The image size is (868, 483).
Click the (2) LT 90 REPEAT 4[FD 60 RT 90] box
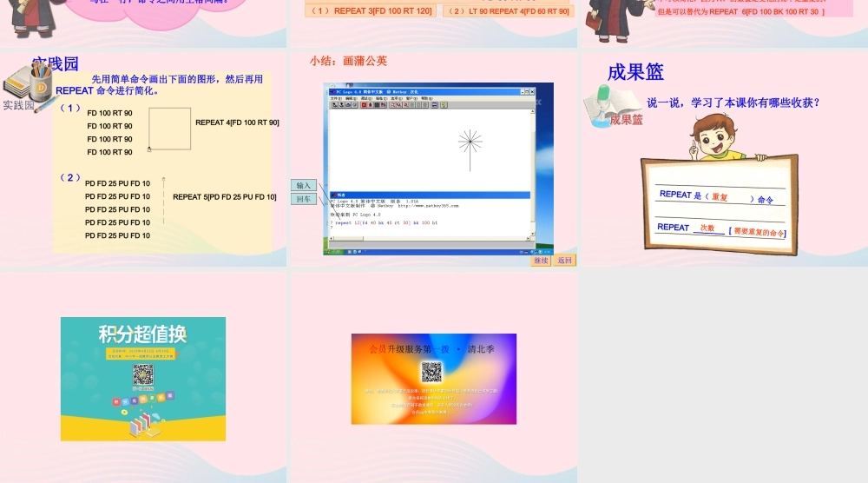click(508, 10)
